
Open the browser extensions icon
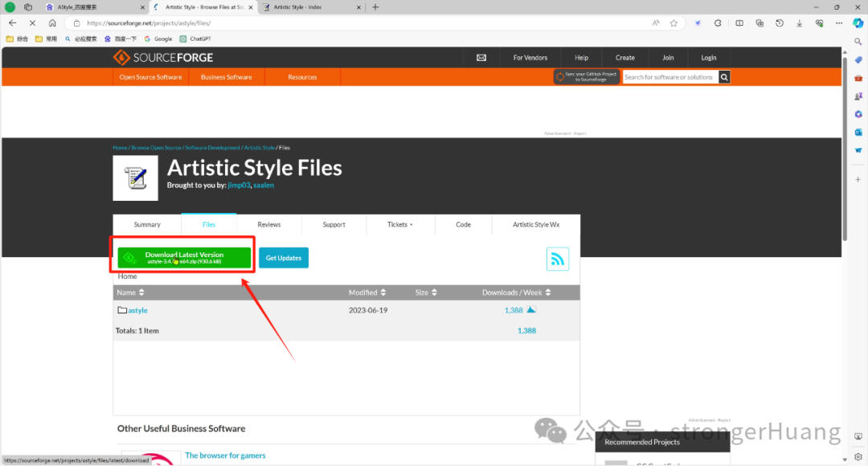pos(718,22)
